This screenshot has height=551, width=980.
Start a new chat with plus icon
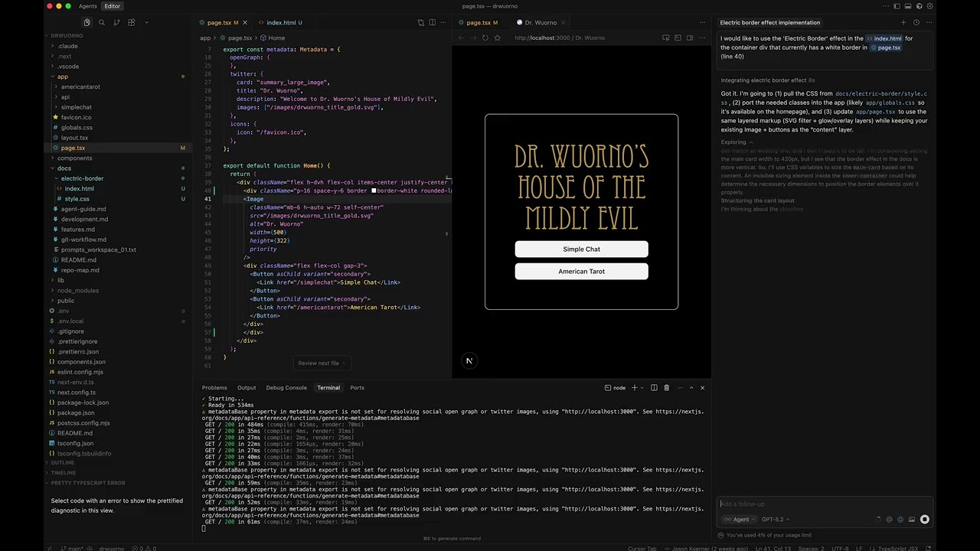click(x=903, y=22)
